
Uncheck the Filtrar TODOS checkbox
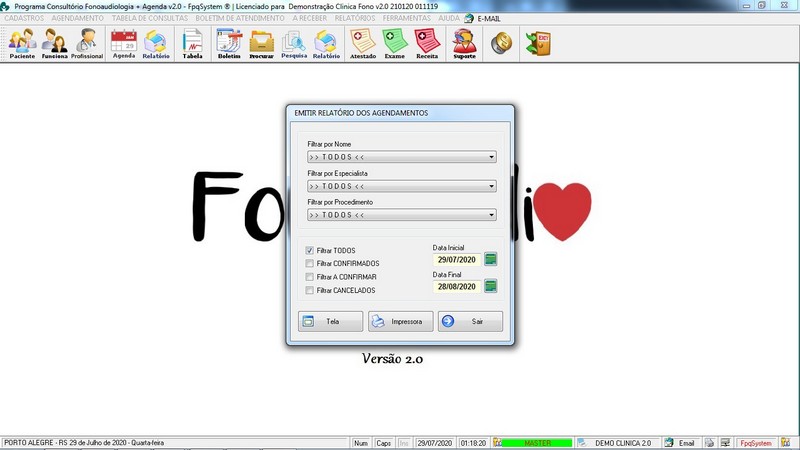[x=309, y=251]
